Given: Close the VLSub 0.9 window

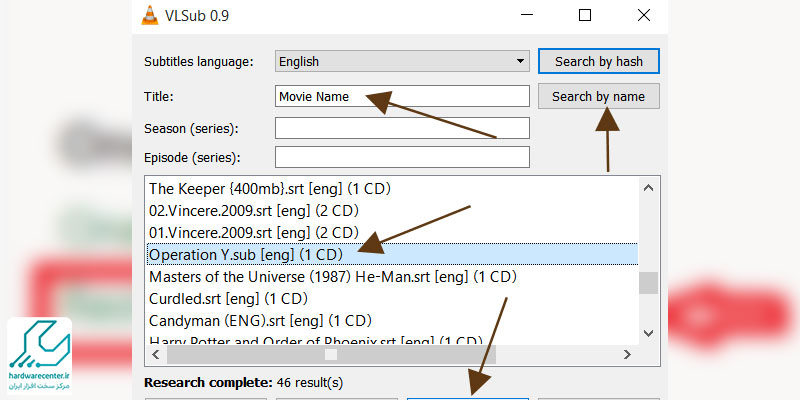Looking at the screenshot, I should point(644,15).
